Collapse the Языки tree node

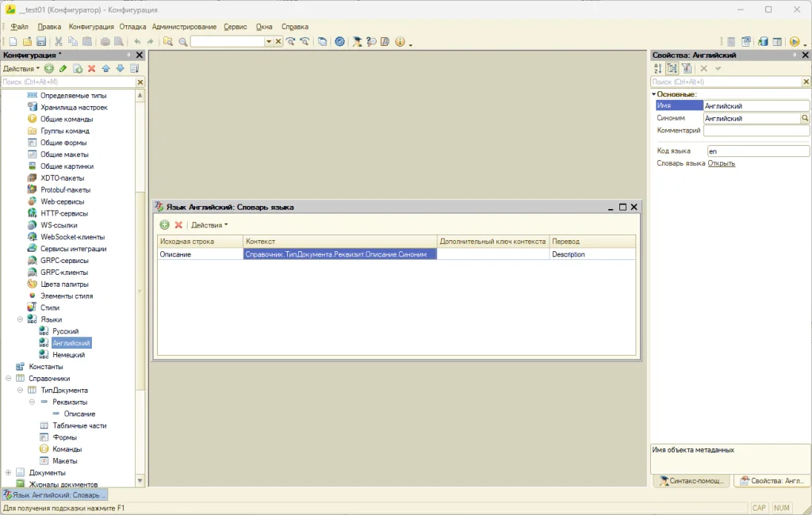click(x=20, y=319)
